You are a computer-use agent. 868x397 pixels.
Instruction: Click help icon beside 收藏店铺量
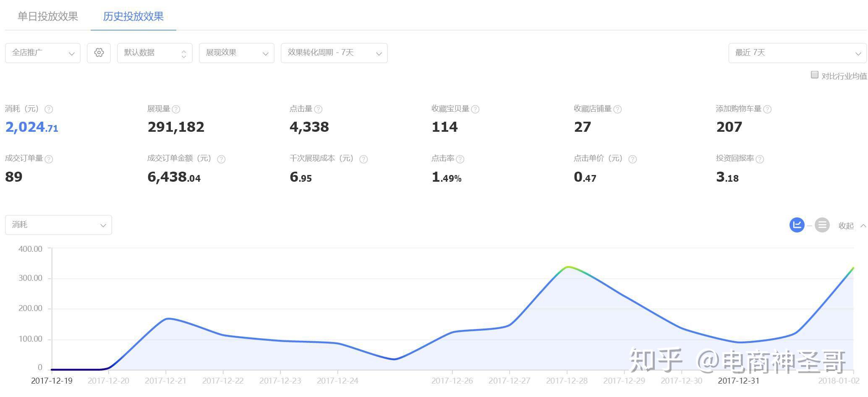617,110
